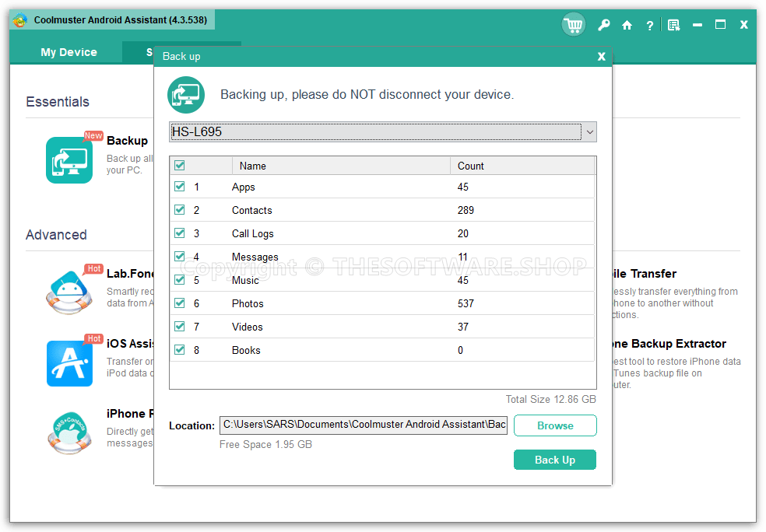The image size is (766, 532).
Task: Open the iOS Assistant app icon
Action: pos(69,363)
